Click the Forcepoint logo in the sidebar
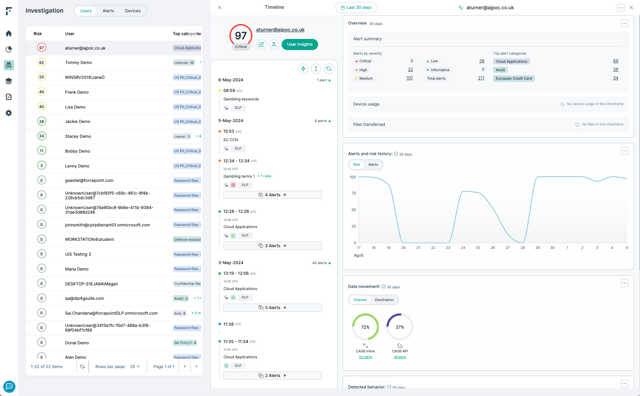Viewport: 640px width, 396px height. pos(9,11)
